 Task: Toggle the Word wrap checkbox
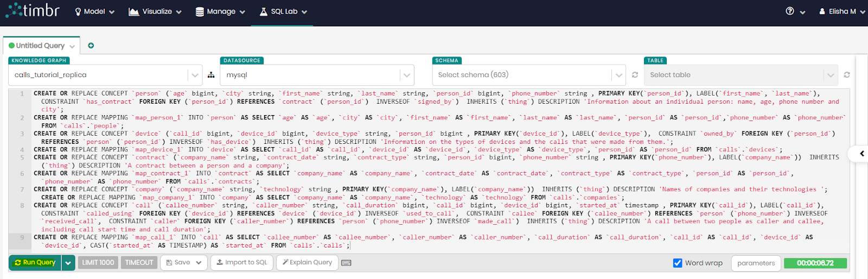[x=678, y=263]
